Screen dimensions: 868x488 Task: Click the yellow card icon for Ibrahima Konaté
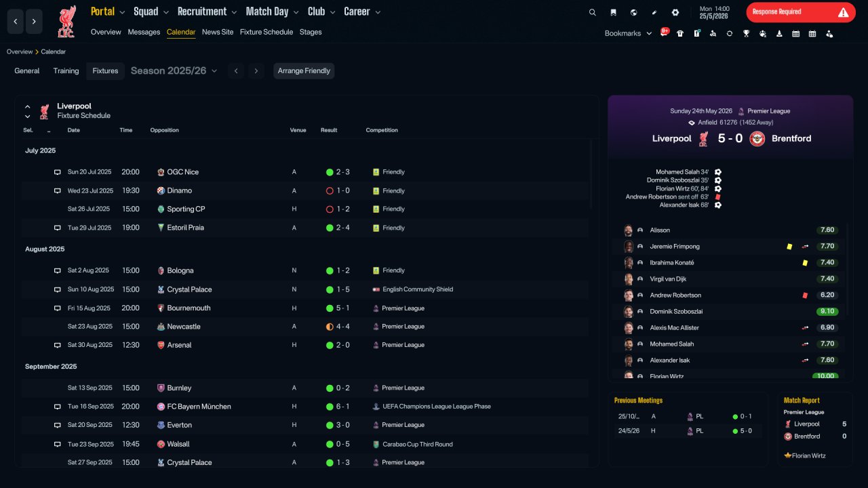coord(805,263)
